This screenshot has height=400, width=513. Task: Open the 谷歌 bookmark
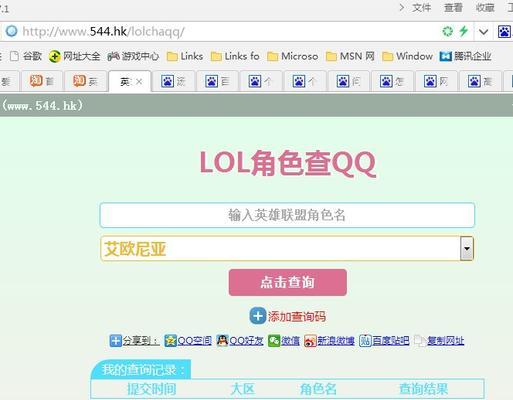coord(26,56)
